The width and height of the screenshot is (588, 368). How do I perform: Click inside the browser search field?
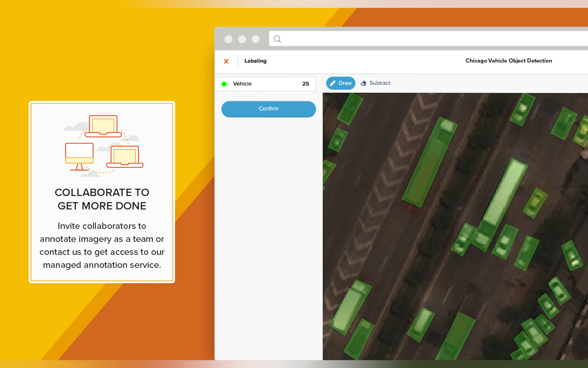point(413,39)
